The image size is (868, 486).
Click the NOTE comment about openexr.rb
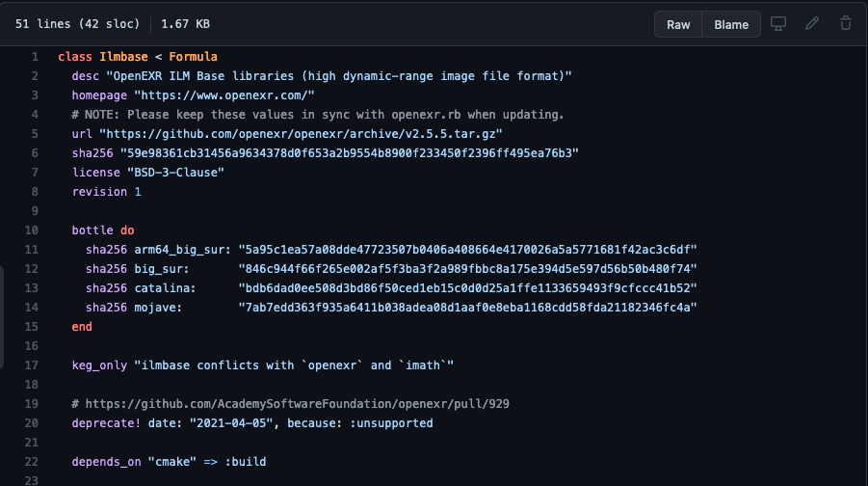tap(318, 115)
